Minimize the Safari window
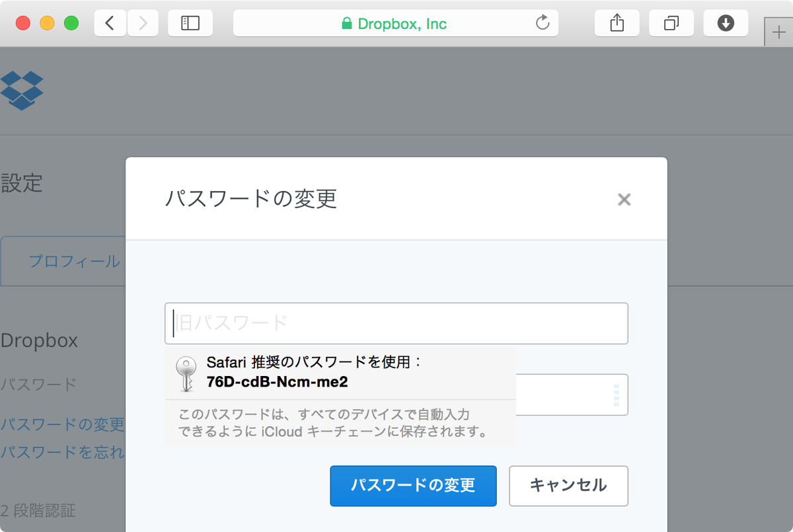The image size is (793, 532). tap(48, 24)
